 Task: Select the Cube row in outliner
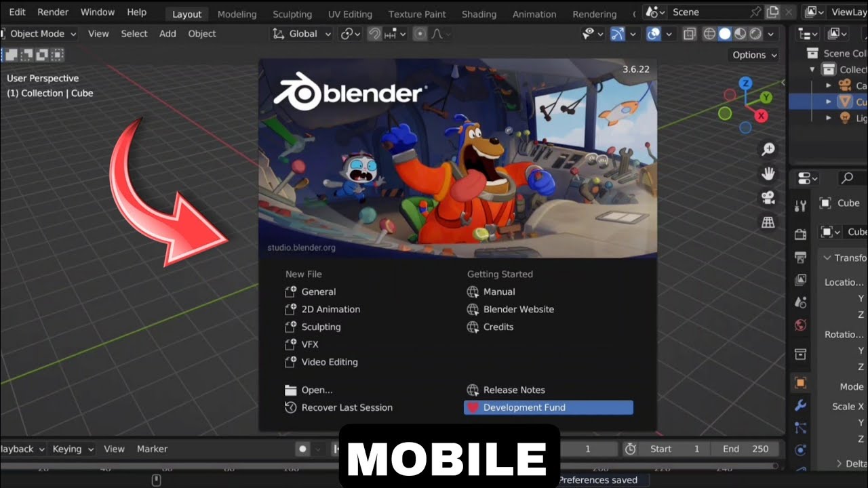pos(828,102)
